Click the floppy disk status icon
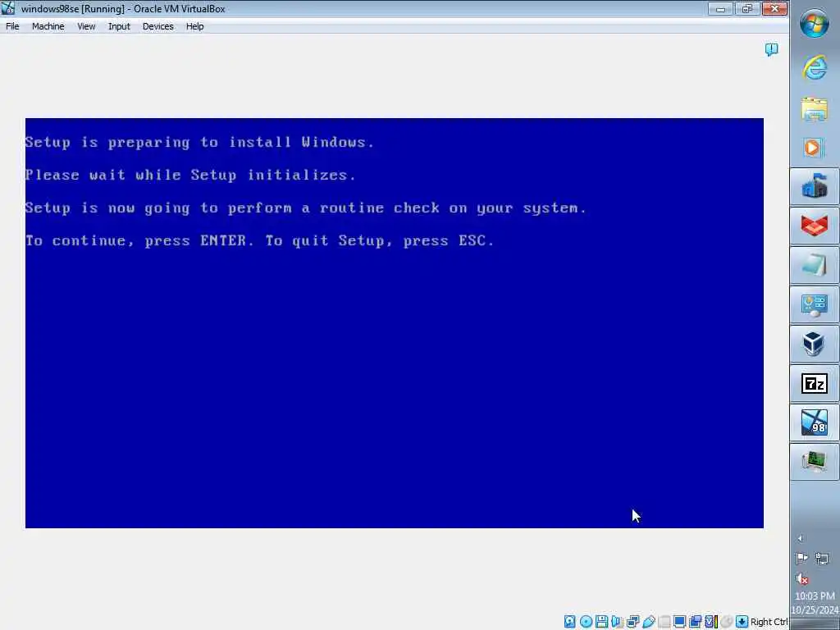The width and height of the screenshot is (840, 630). point(601,622)
